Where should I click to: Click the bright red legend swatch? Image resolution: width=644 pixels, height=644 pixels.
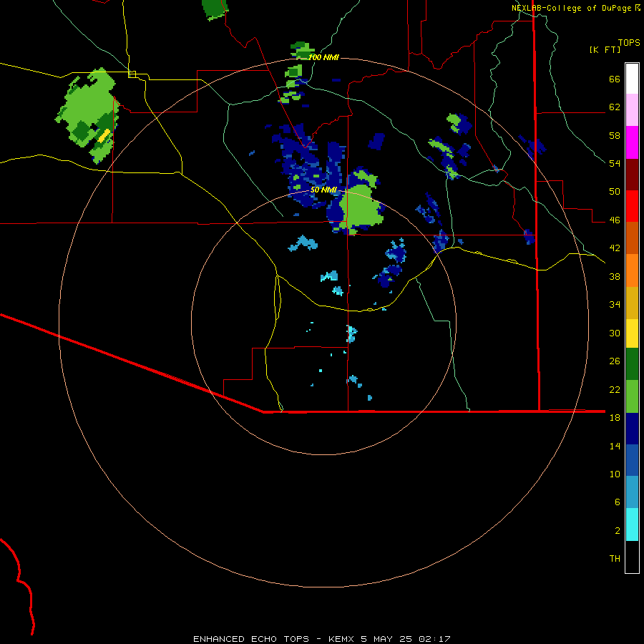[x=632, y=206]
